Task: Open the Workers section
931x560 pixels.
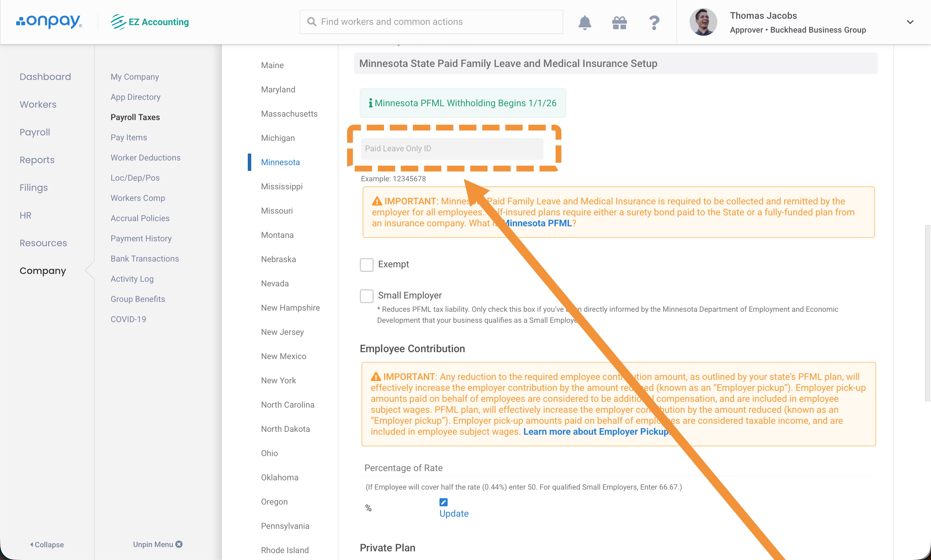Action: pos(38,104)
